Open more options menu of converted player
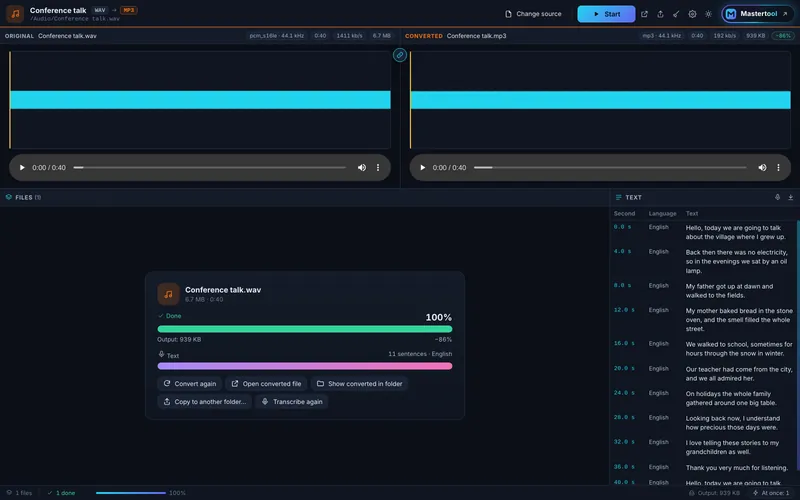Viewport: 800px width, 500px height. 779,167
